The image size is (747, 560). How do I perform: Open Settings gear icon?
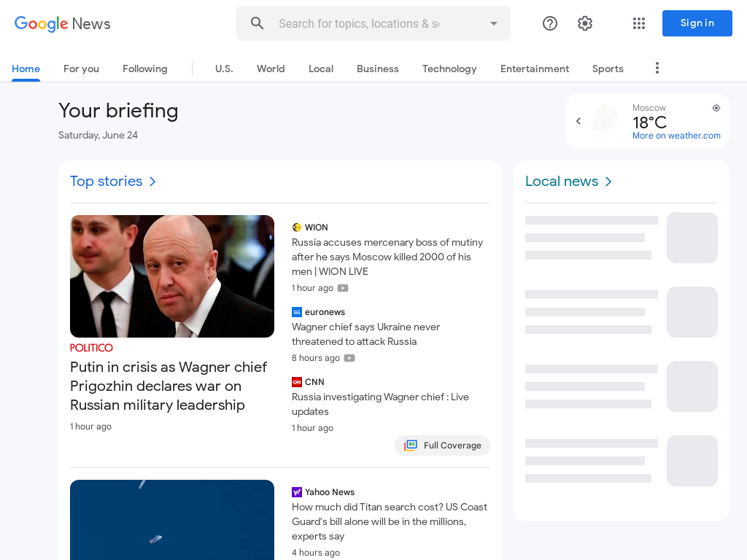click(584, 23)
